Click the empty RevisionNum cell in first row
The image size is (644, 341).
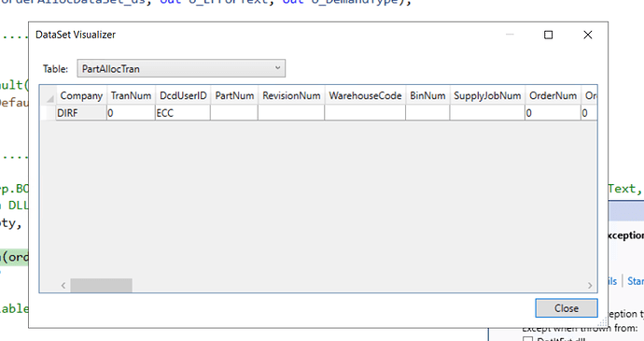coord(291,113)
